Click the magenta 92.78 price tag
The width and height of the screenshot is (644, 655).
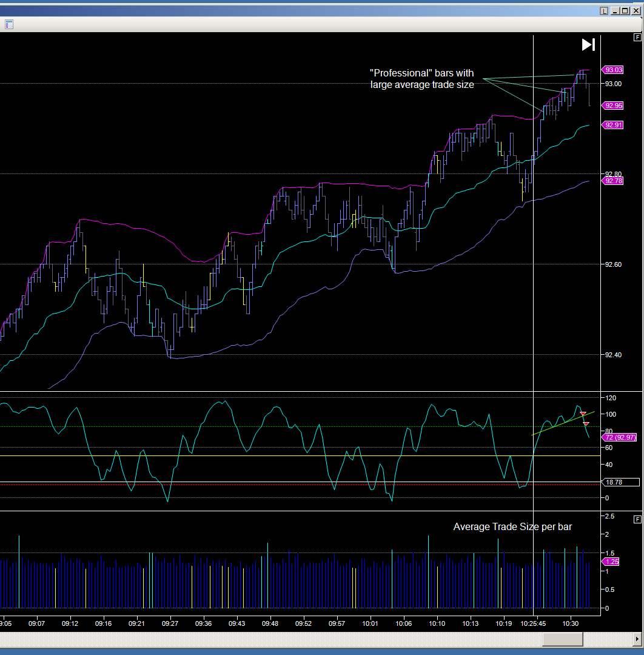click(x=612, y=181)
